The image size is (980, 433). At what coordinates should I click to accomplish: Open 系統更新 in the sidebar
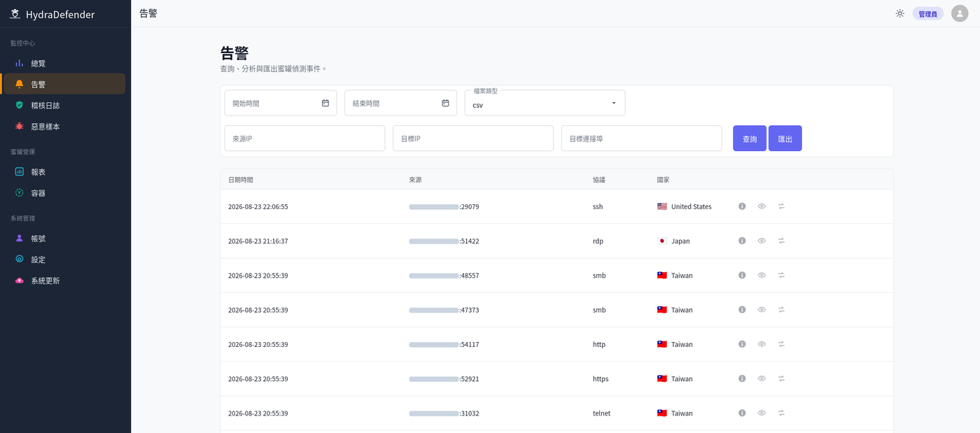tap(64, 280)
